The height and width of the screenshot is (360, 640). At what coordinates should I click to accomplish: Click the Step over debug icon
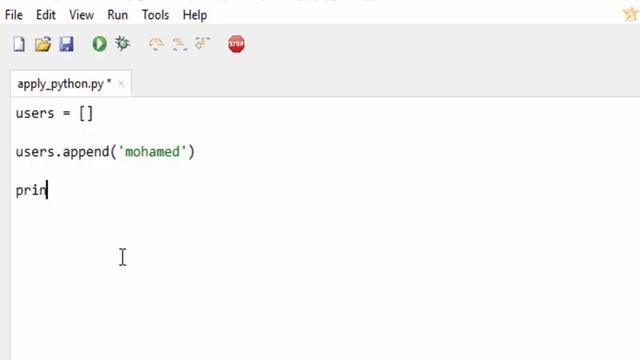(156, 43)
